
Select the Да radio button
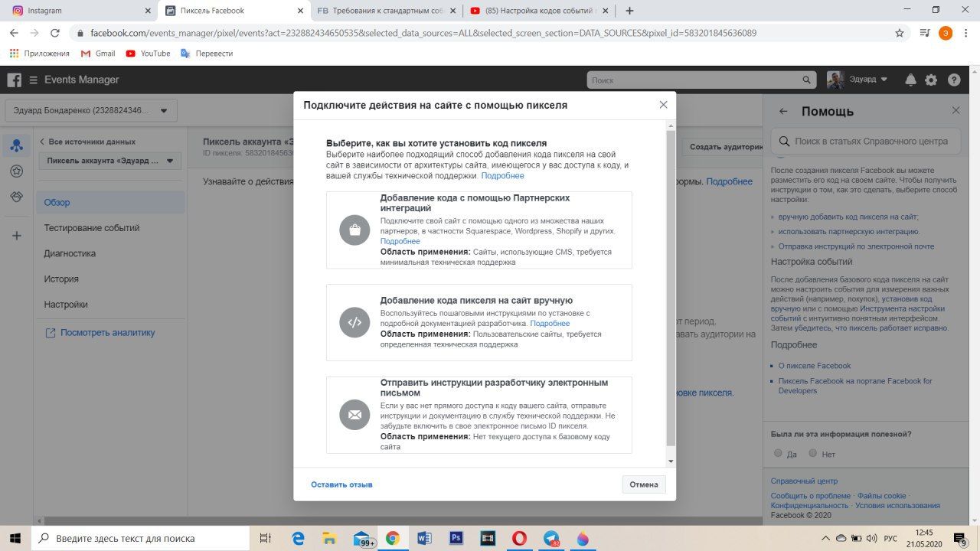[778, 453]
